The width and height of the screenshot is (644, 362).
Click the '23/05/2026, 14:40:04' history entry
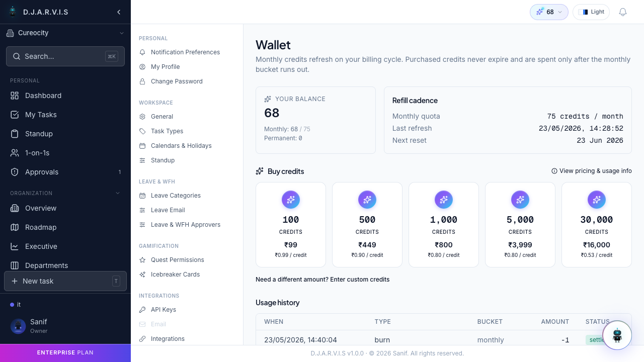[x=300, y=340]
